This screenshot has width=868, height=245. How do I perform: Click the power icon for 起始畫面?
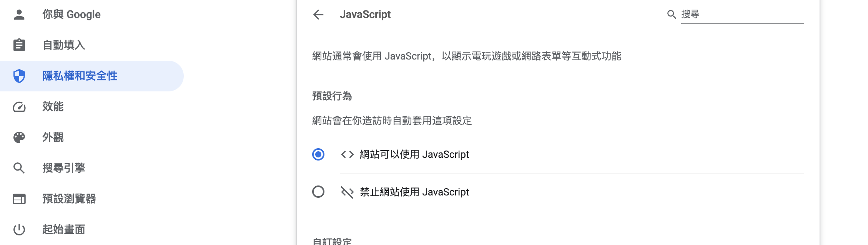[19, 230]
